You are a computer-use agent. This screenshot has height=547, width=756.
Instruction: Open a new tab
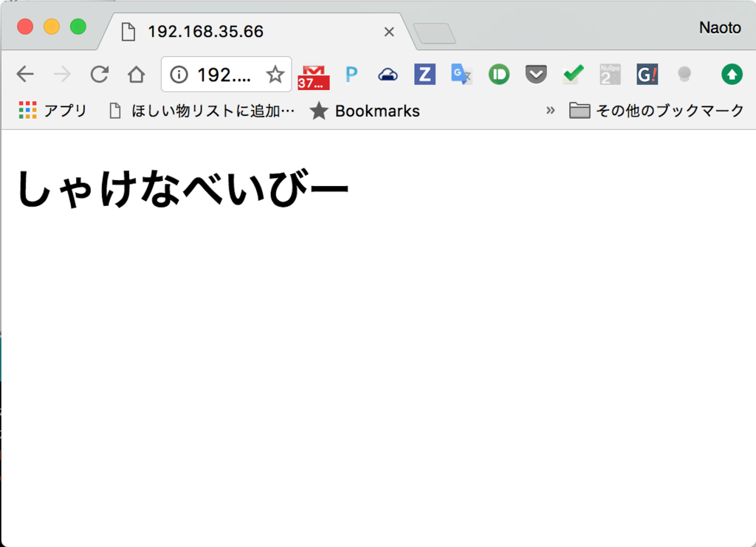point(434,33)
